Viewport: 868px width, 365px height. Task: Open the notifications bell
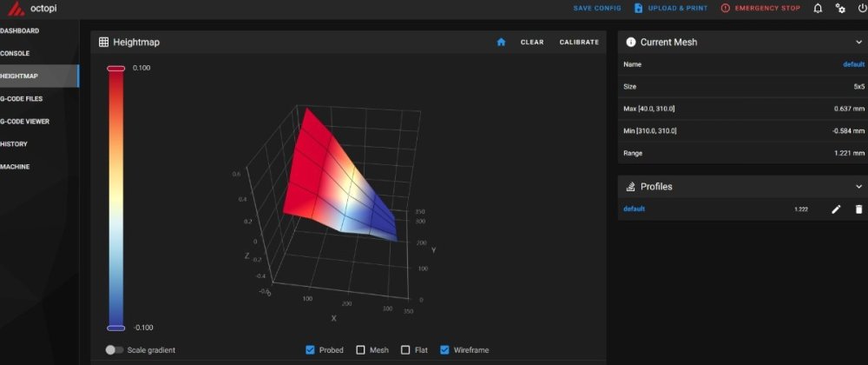pyautogui.click(x=818, y=9)
